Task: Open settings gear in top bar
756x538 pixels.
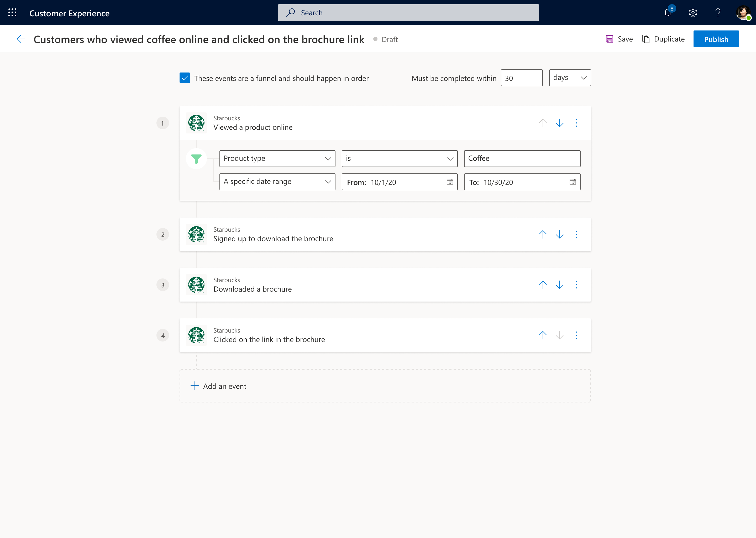Action: (x=693, y=13)
